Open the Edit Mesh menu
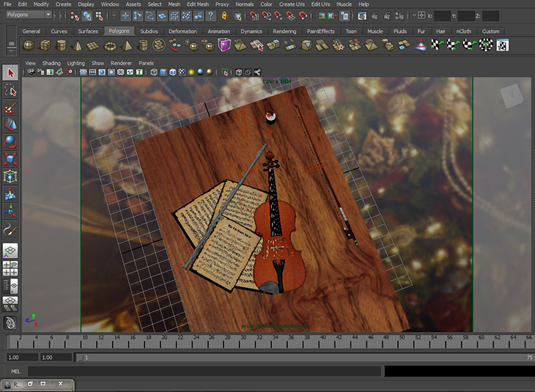The width and height of the screenshot is (535, 392). point(198,4)
